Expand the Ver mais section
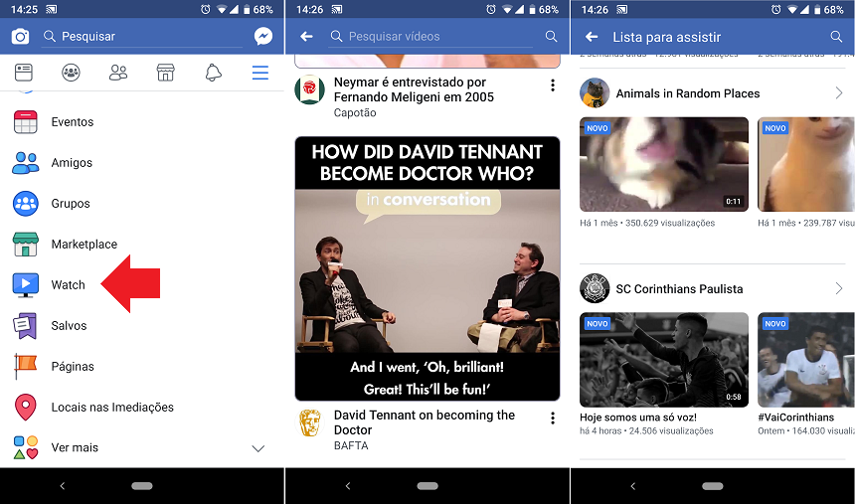This screenshot has width=855, height=504. pyautogui.click(x=142, y=447)
